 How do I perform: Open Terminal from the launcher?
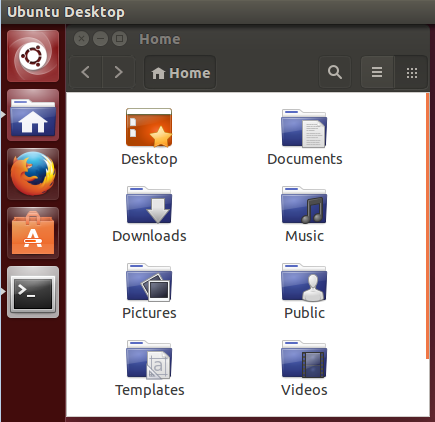(33, 292)
